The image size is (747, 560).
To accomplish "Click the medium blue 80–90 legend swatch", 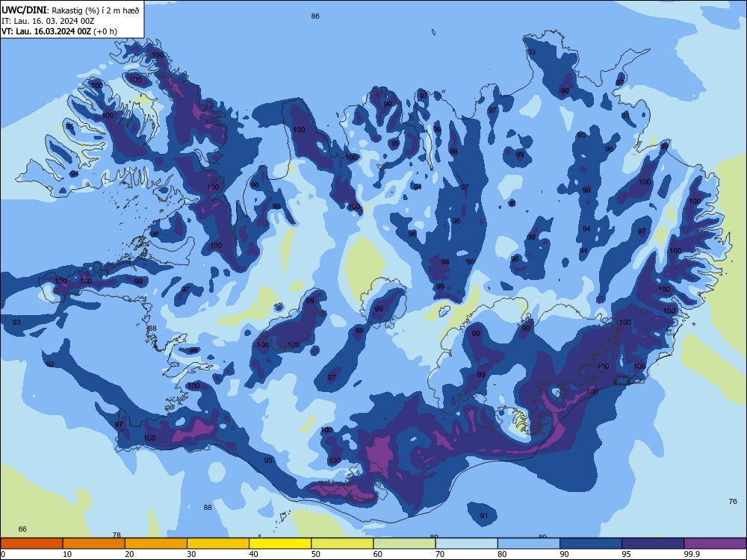I will pyautogui.click(x=529, y=544).
